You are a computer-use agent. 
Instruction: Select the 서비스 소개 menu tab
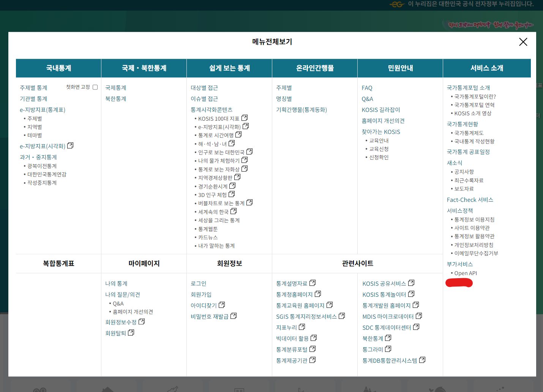487,68
